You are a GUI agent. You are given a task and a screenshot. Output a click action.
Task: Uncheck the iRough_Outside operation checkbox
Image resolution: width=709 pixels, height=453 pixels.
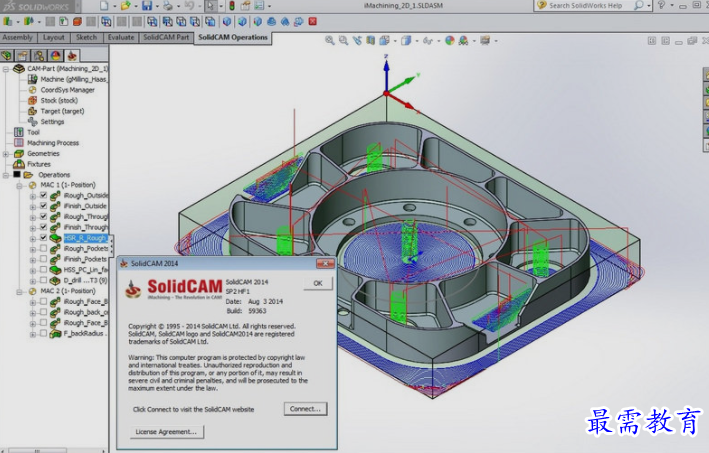43,195
